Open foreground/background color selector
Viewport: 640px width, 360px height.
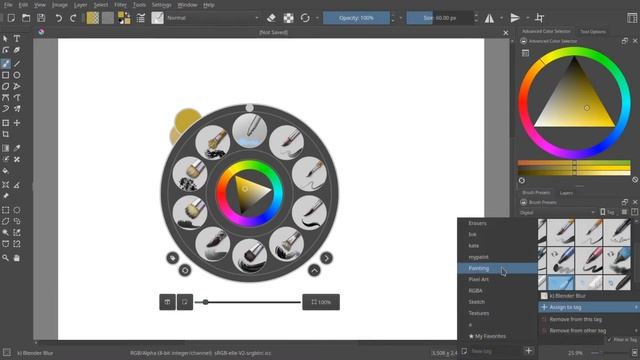coord(124,18)
